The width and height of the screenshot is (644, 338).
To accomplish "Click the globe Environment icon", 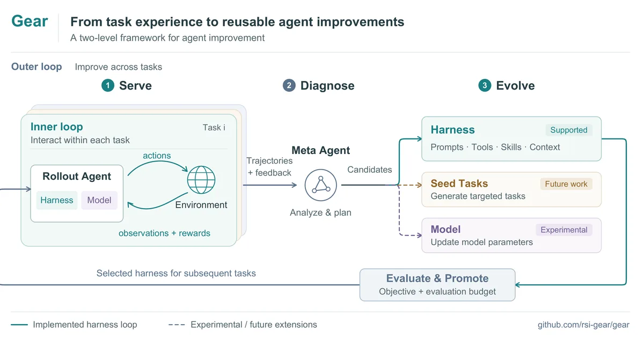I will 201,180.
